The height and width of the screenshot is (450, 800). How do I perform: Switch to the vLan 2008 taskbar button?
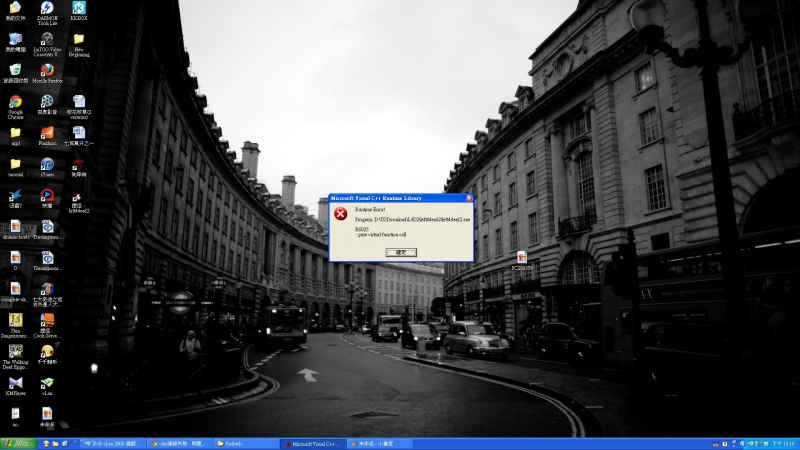112,444
